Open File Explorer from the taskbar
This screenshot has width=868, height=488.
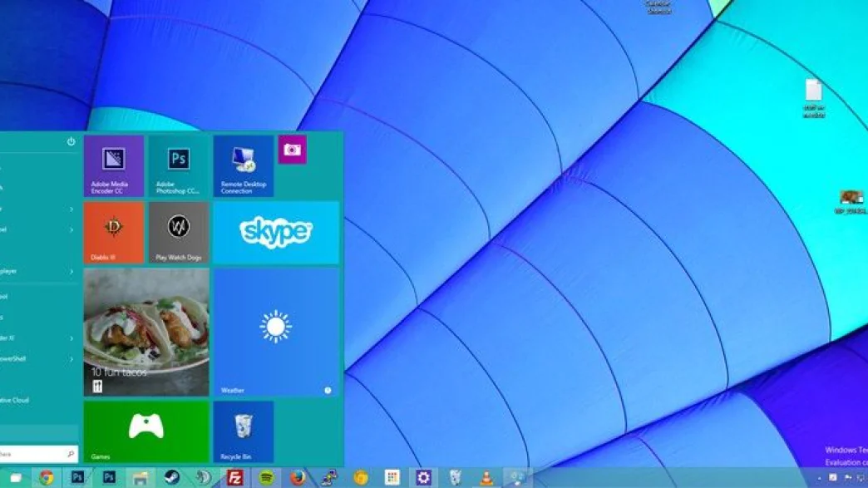[140, 478]
